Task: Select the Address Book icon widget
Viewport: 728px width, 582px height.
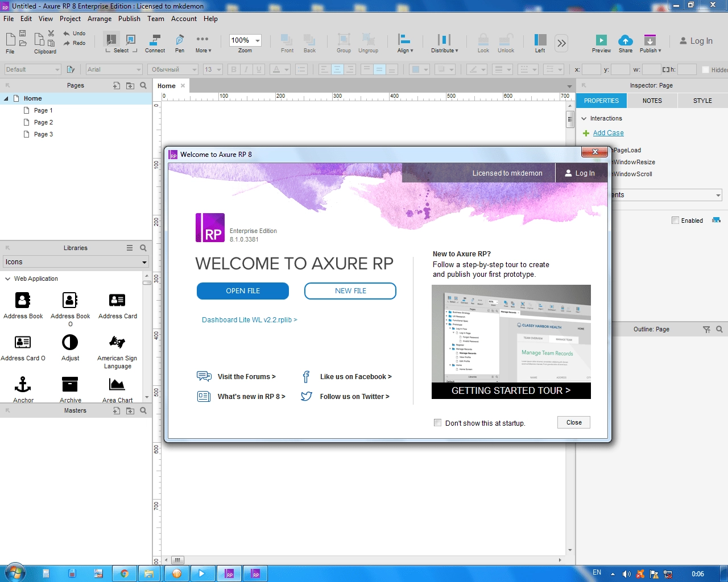Action: [23, 300]
